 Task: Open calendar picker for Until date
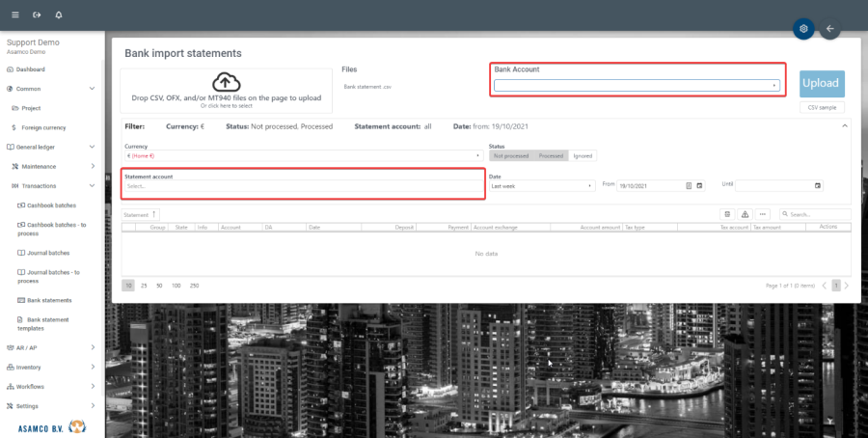[x=818, y=185]
